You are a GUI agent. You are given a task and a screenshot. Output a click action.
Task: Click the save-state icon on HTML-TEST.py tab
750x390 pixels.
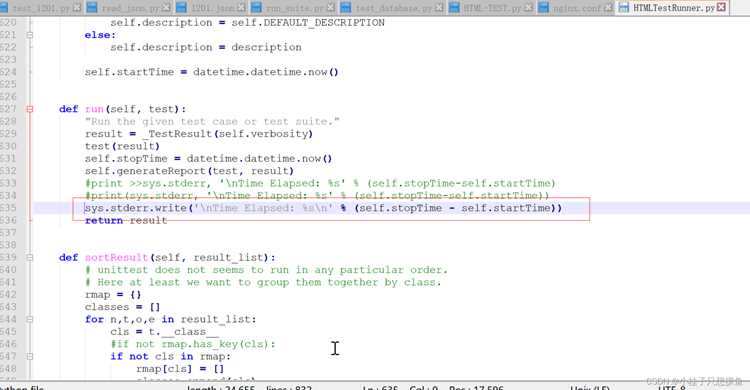click(x=454, y=7)
